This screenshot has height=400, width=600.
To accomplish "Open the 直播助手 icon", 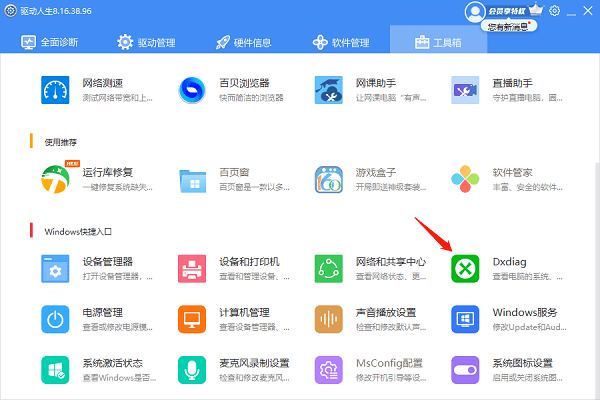I will [x=465, y=90].
